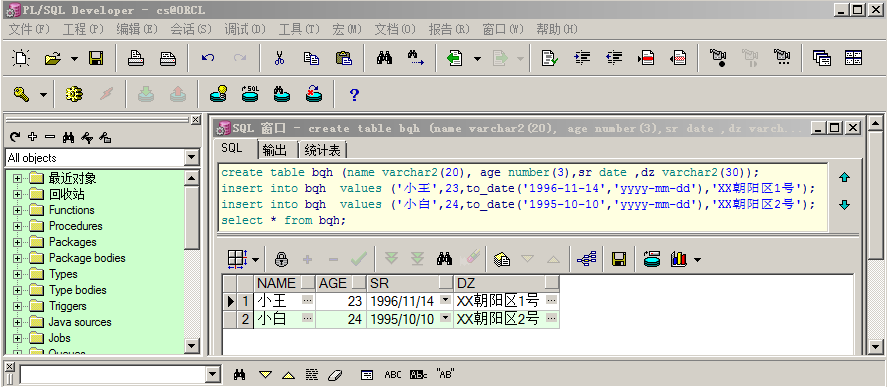Open the date dropdown for 1996/11/14

click(446, 300)
